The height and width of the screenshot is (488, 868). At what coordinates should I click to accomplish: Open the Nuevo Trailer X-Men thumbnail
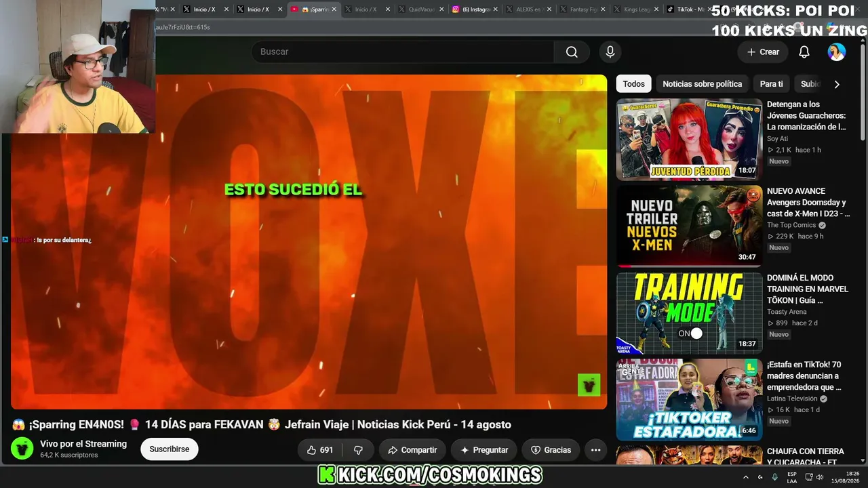point(689,226)
